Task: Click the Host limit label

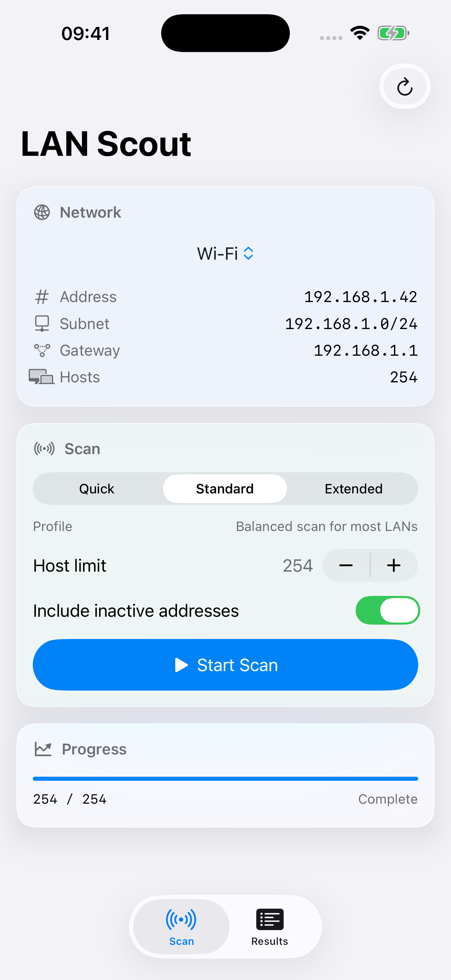Action: click(70, 565)
